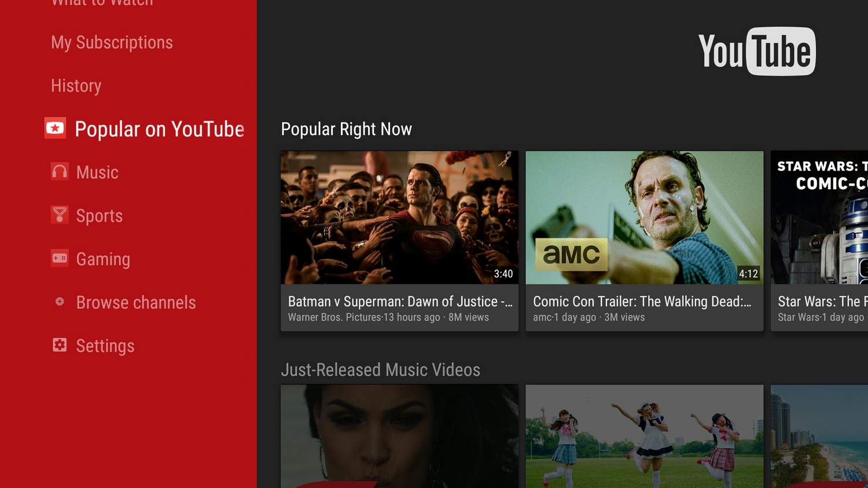
Task: Select Popular on YouTube label
Action: pyautogui.click(x=159, y=129)
